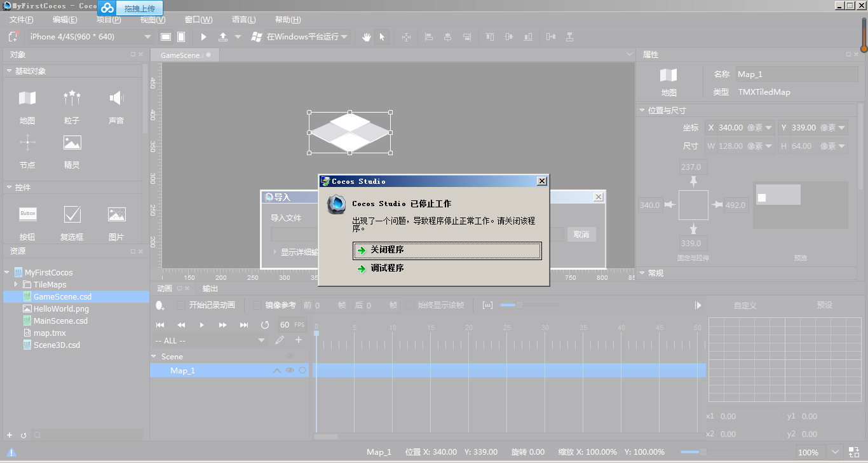Select the 按钮 (Button) widget icon
Image resolution: width=868 pixels, height=463 pixels.
(x=27, y=214)
